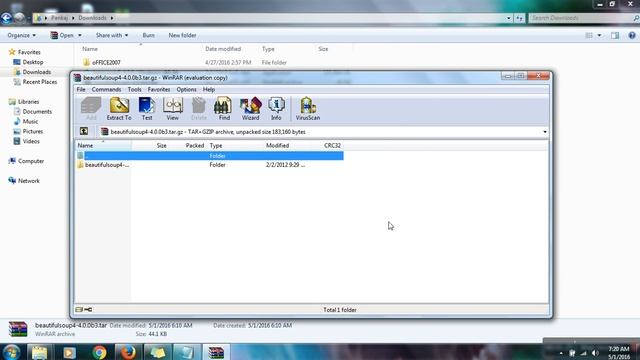640x360 pixels.
Task: Expand the archive path dropdown
Action: coord(545,132)
